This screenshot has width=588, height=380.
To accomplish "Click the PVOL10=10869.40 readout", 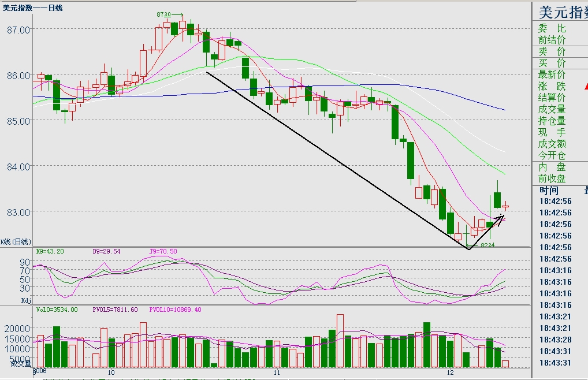I will click(175, 310).
